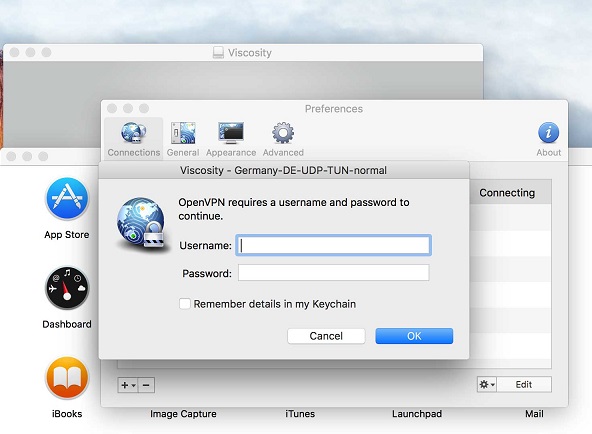Open the Mail app label
This screenshot has height=434, width=592.
(534, 414)
